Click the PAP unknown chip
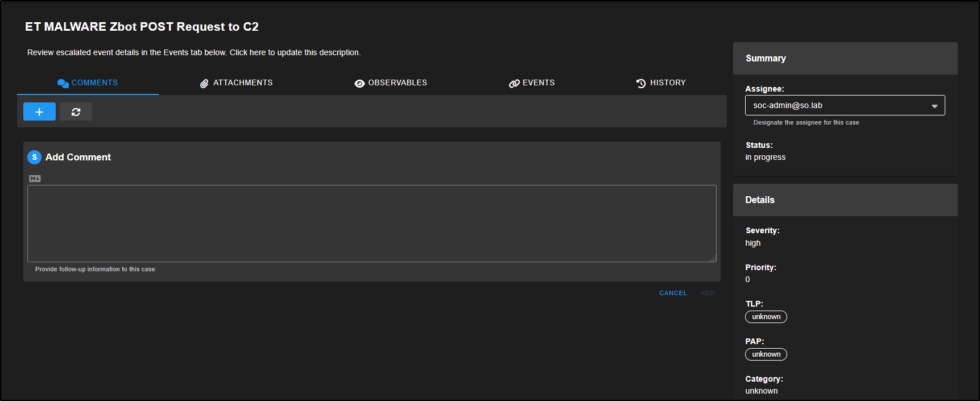 766,354
